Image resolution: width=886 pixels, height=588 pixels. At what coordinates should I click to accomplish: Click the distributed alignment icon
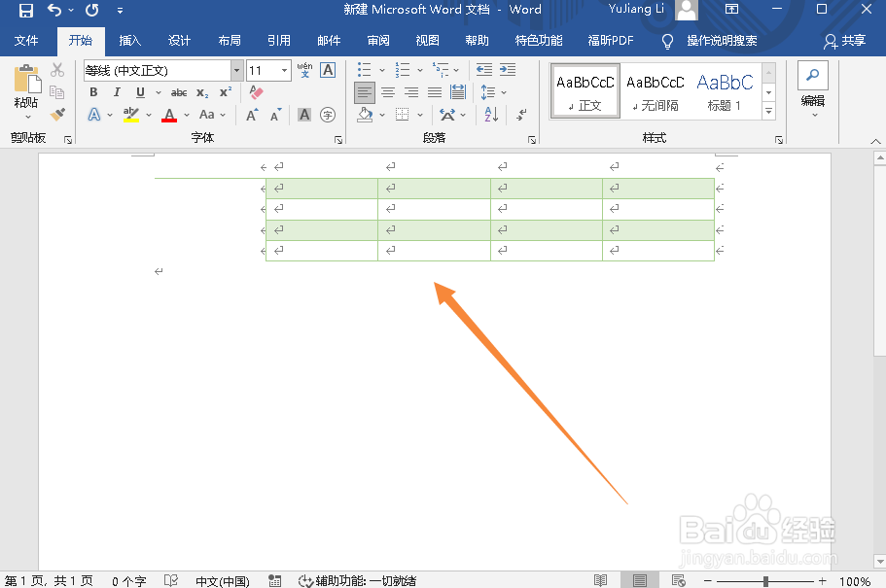coord(458,92)
